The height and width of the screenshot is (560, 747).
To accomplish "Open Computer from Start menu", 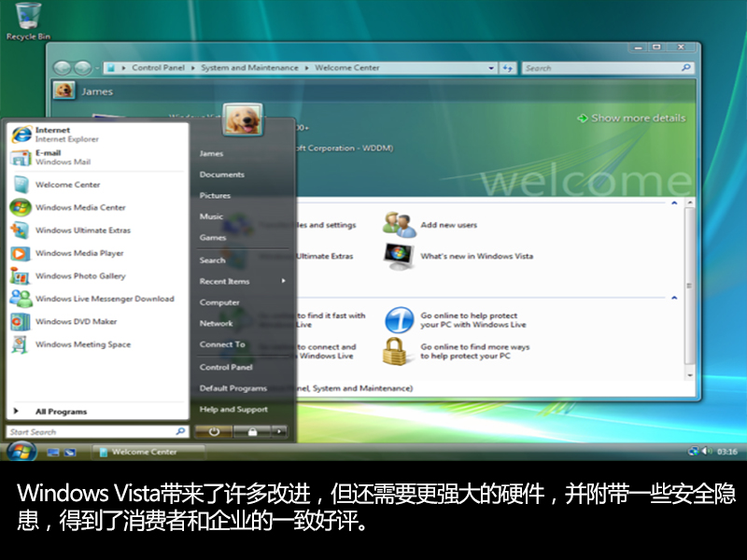I will [219, 301].
